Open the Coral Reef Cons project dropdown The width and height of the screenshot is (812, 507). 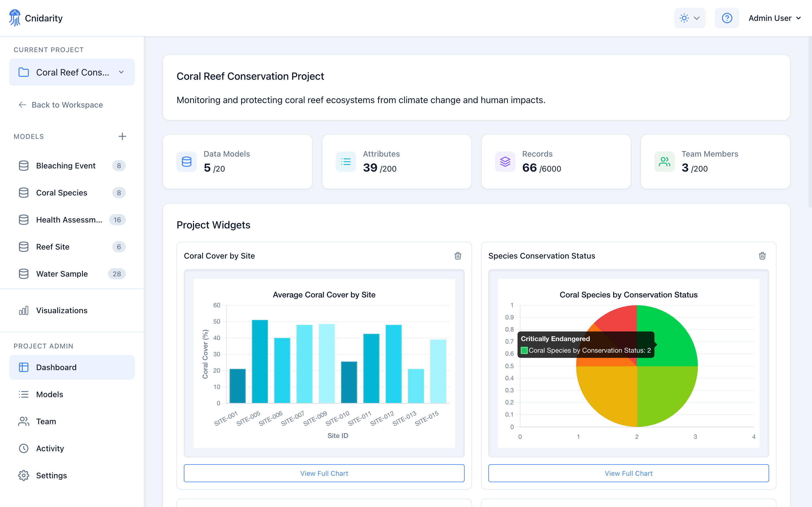pyautogui.click(x=121, y=72)
